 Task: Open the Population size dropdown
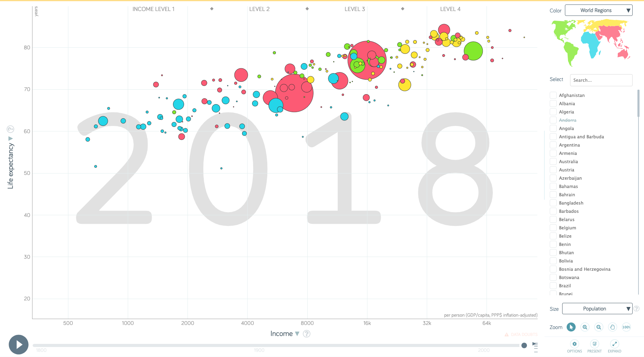point(597,309)
